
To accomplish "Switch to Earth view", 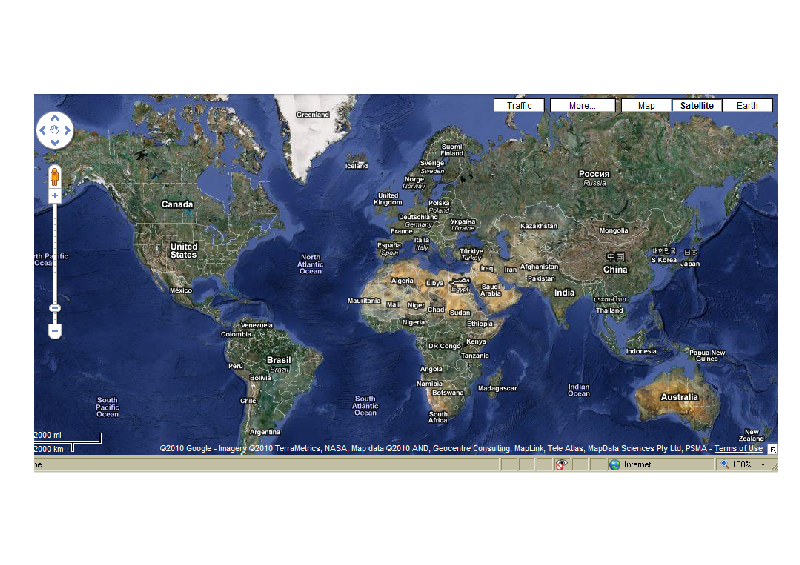I will coord(746,105).
